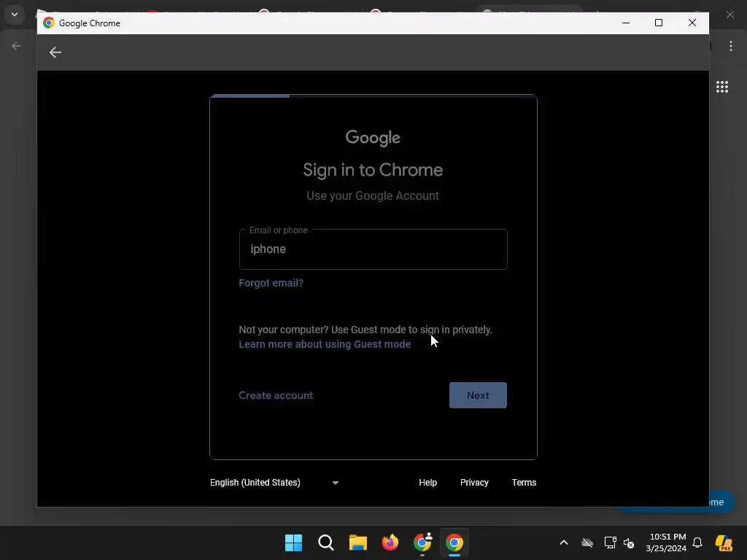Open the Google apps grid icon
The width and height of the screenshot is (747, 560).
click(x=721, y=87)
